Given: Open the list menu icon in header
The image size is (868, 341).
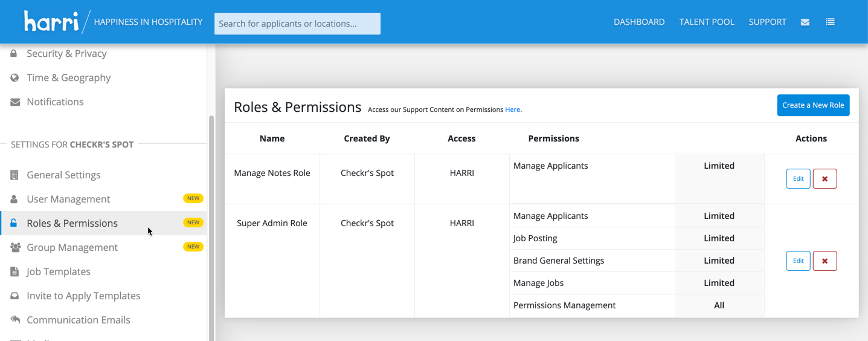Looking at the screenshot, I should pos(831,22).
